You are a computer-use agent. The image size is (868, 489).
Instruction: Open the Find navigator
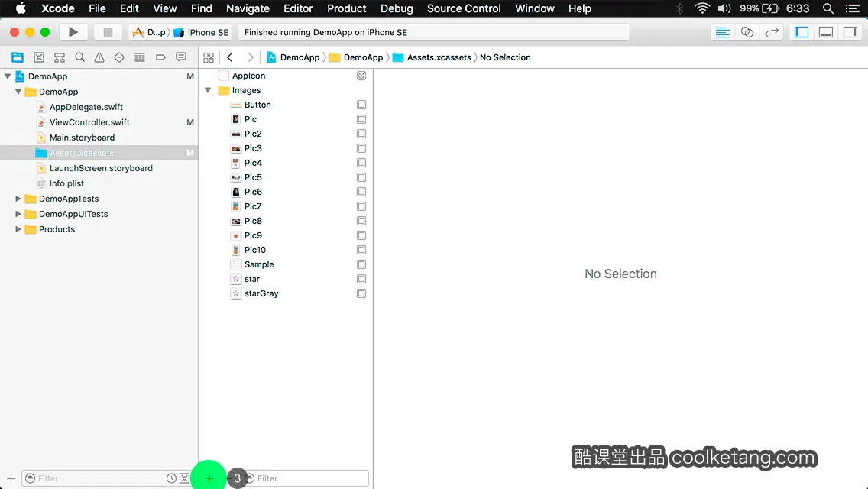click(79, 57)
